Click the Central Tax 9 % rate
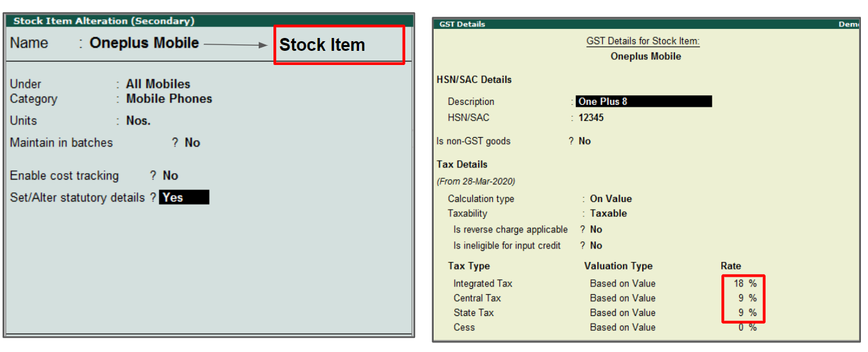868x352 pixels. pos(748,298)
